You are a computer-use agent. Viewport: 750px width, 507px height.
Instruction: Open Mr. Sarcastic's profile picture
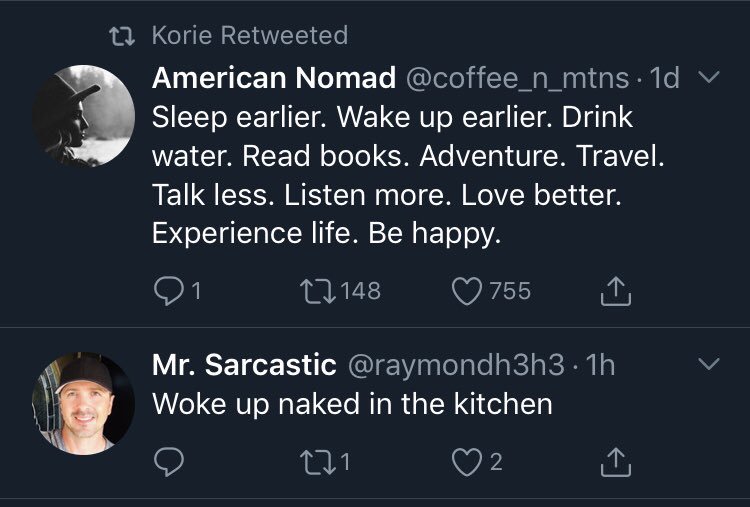pyautogui.click(x=84, y=401)
